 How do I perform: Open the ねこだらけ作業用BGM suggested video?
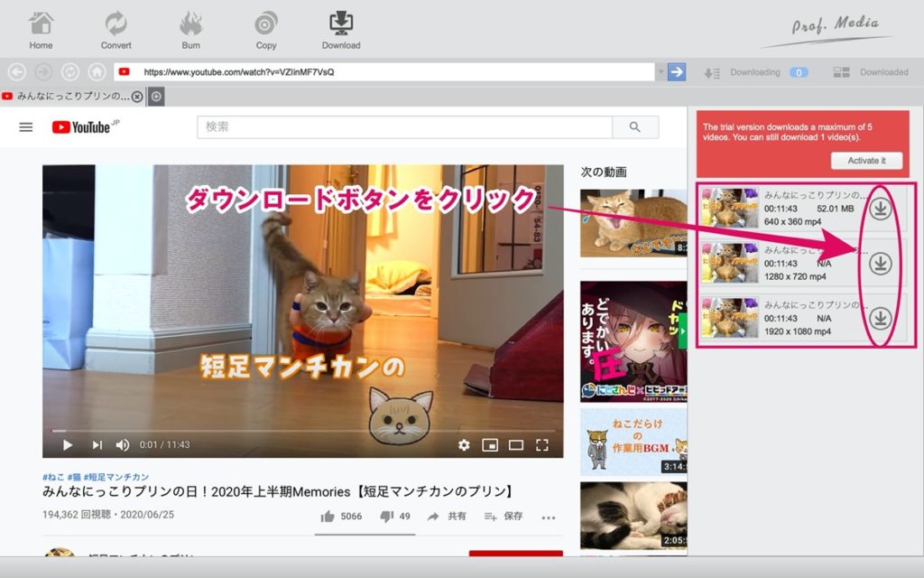633,441
